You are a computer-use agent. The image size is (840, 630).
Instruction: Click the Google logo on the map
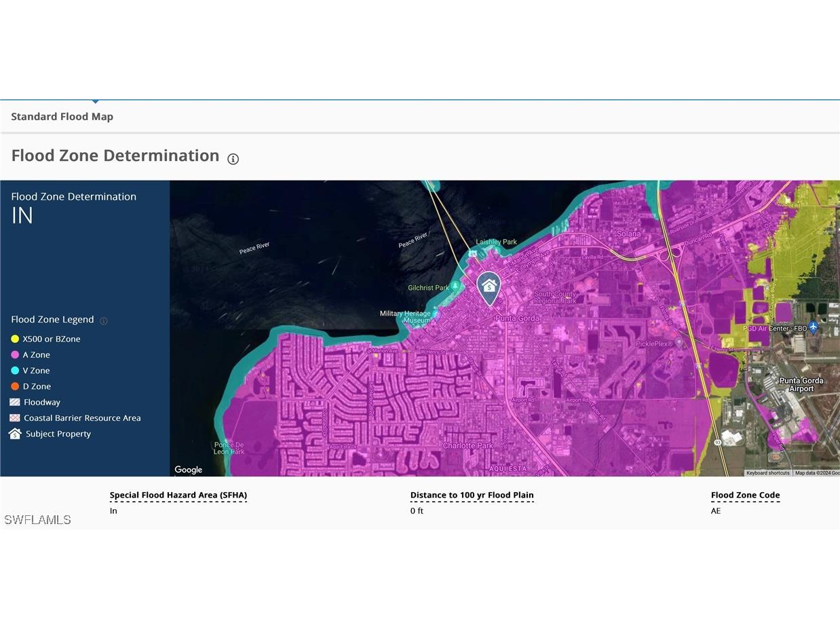(189, 470)
